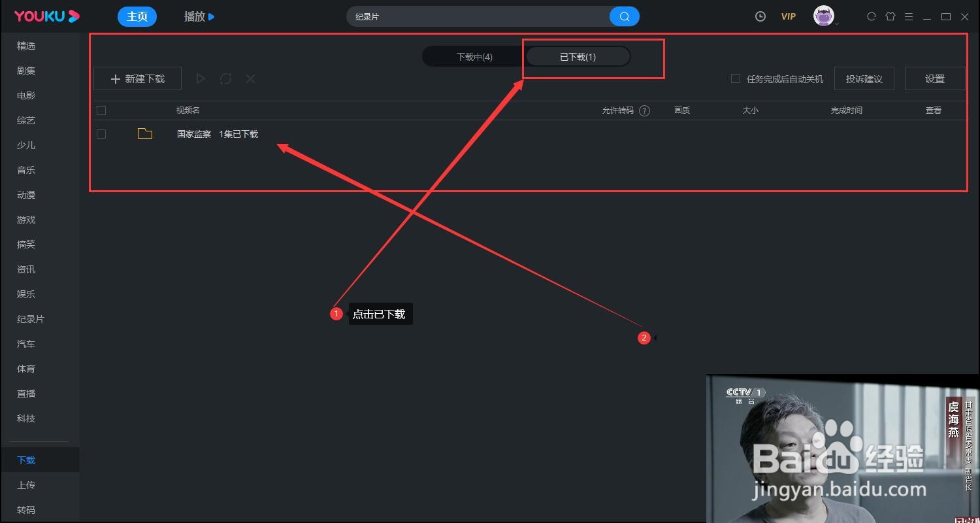The image size is (980, 523).
Task: Click the 新建下载 label
Action: (x=145, y=78)
